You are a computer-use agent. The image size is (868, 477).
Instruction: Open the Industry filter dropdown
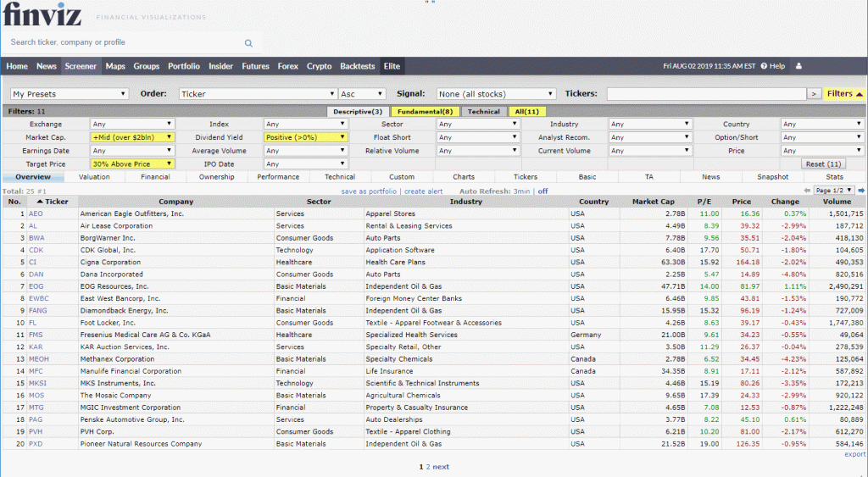tap(650, 124)
